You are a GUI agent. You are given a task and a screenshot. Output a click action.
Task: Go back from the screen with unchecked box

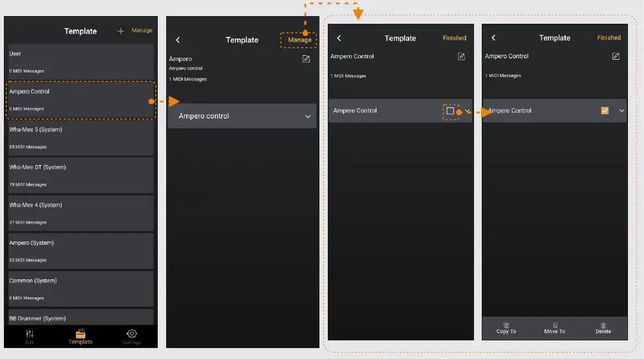click(339, 39)
